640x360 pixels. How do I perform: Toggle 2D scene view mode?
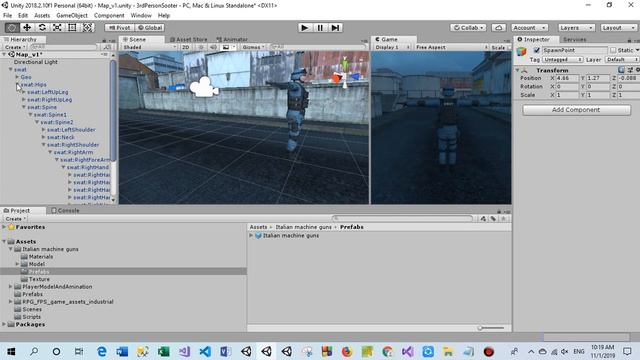186,47
